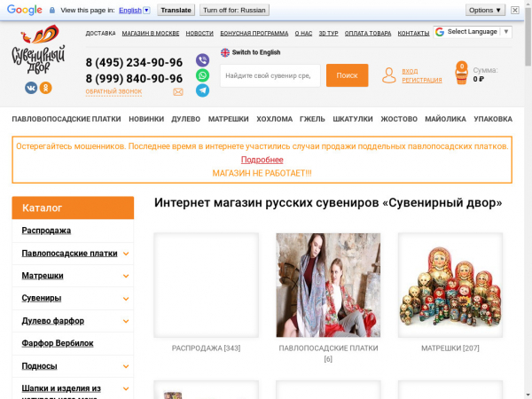This screenshot has height=399, width=532.
Task: Open МАГАЗИН В МОСКВЕ menu link
Action: coord(151,34)
